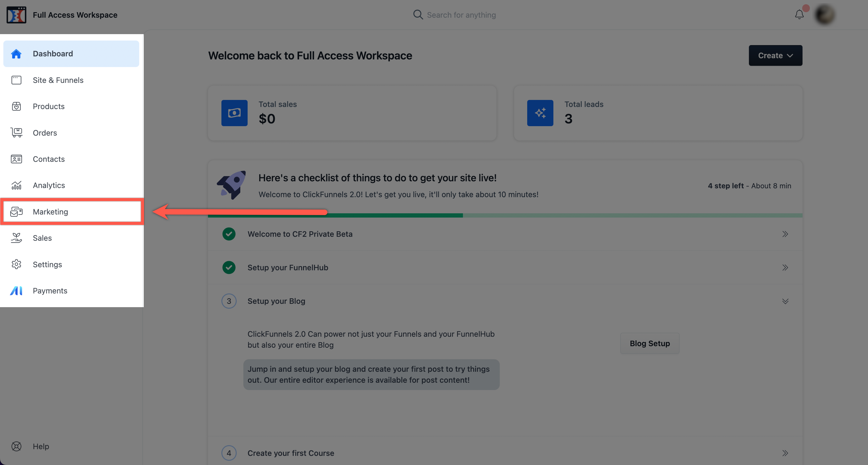Screen dimensions: 868x465
Task: Click the Payments AI icon
Action: [x=16, y=290]
